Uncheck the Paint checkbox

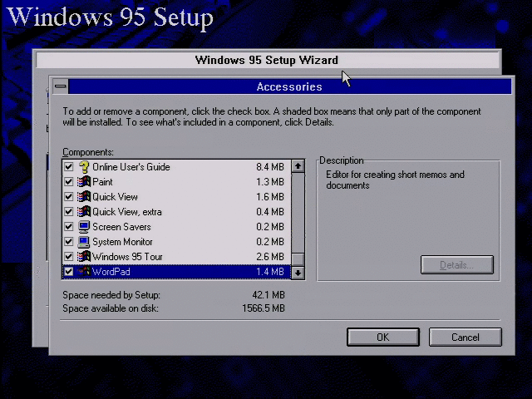pos(69,182)
